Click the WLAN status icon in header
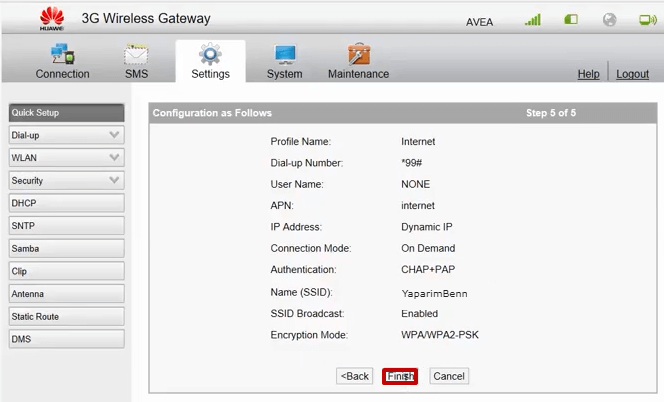 647,19
